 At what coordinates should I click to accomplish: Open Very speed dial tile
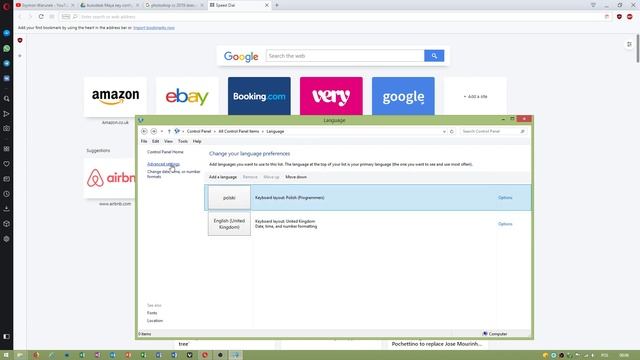point(331,96)
